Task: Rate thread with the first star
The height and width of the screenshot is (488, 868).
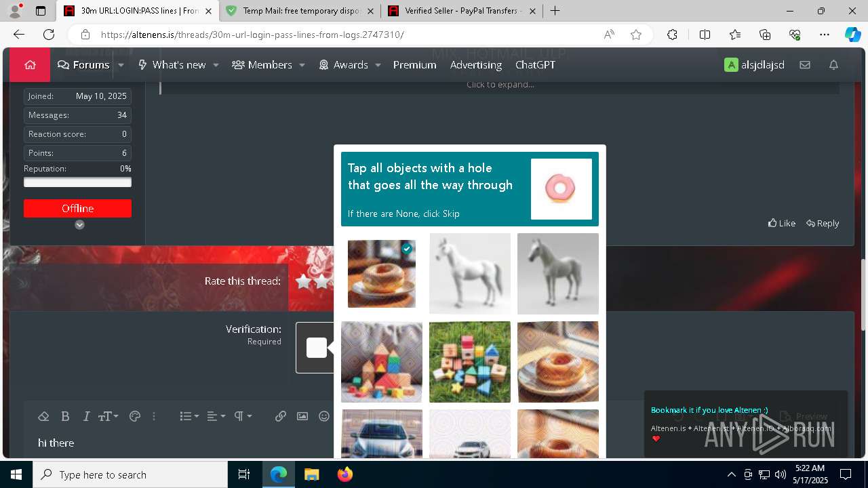Action: 303,282
